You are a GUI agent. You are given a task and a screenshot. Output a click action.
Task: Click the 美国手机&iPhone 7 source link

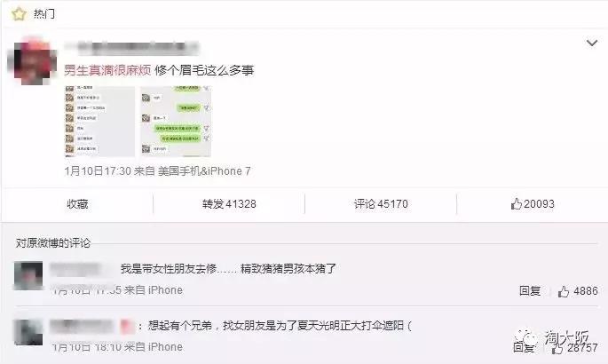[x=204, y=171]
